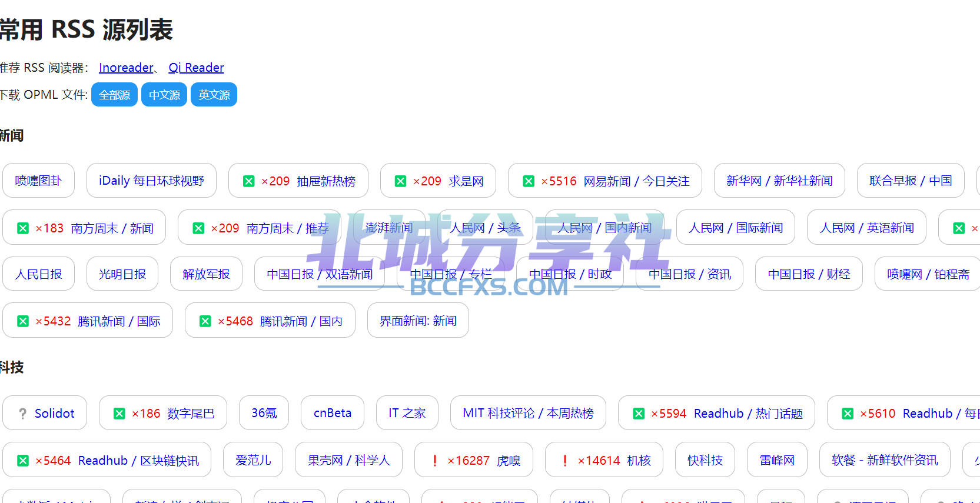Open 中国日报 / 时政 feed
980x503 pixels.
(570, 274)
